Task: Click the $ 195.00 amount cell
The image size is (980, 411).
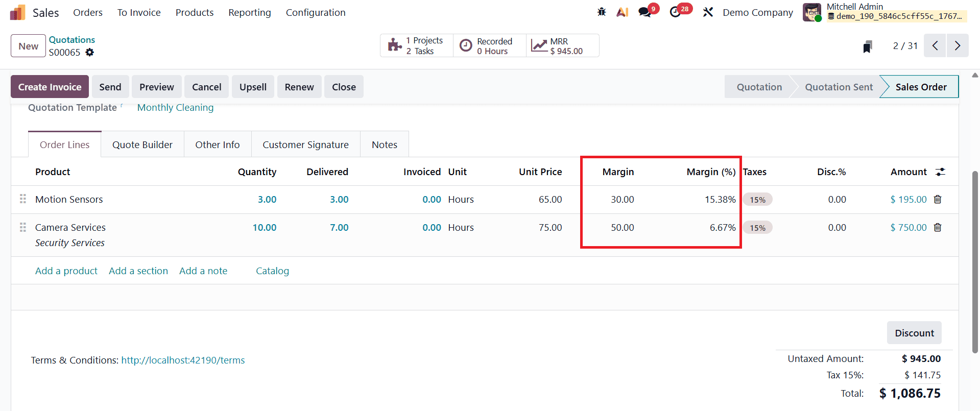Action: (x=909, y=199)
